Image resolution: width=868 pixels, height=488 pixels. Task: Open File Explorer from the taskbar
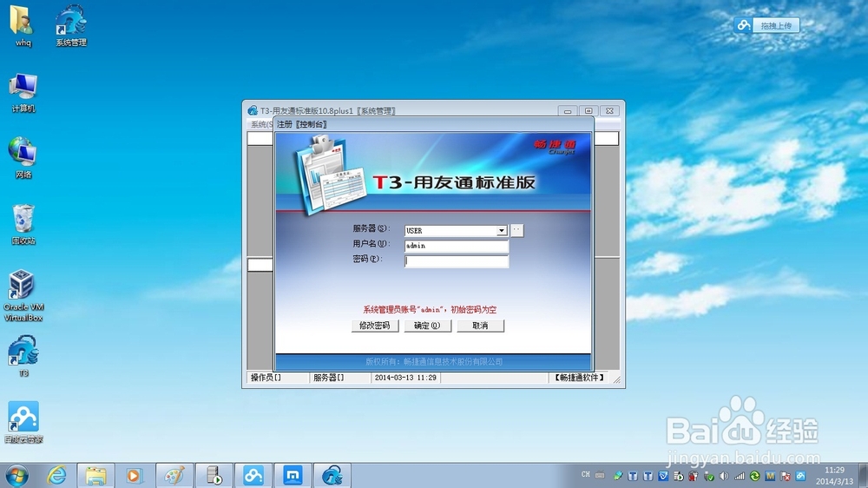click(95, 476)
